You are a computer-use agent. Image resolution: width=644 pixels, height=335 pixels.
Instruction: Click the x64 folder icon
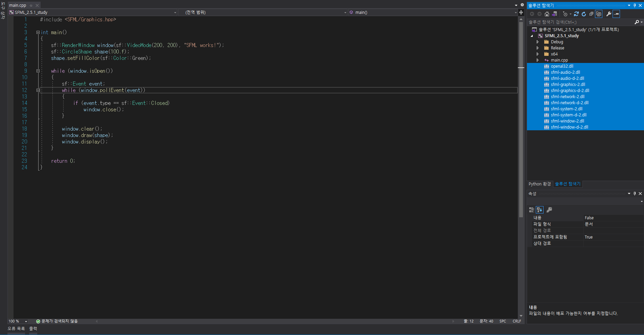coord(546,54)
